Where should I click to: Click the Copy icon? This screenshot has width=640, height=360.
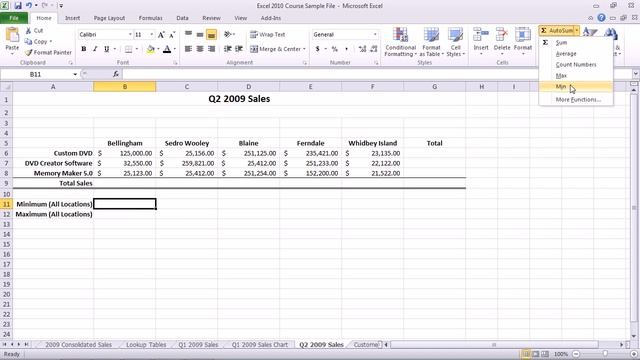pos(28,42)
